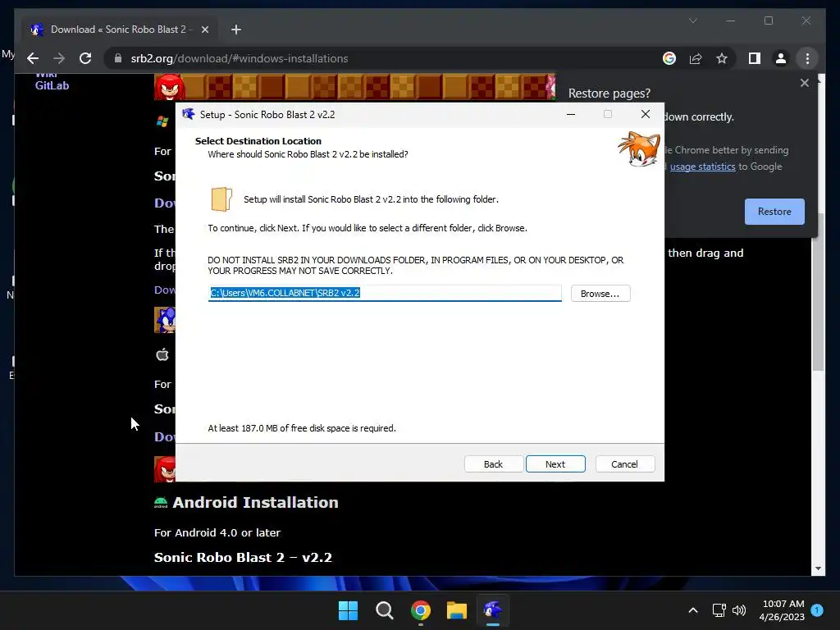Reload the srb2.org page
Image resolution: width=840 pixels, height=630 pixels.
(85, 58)
